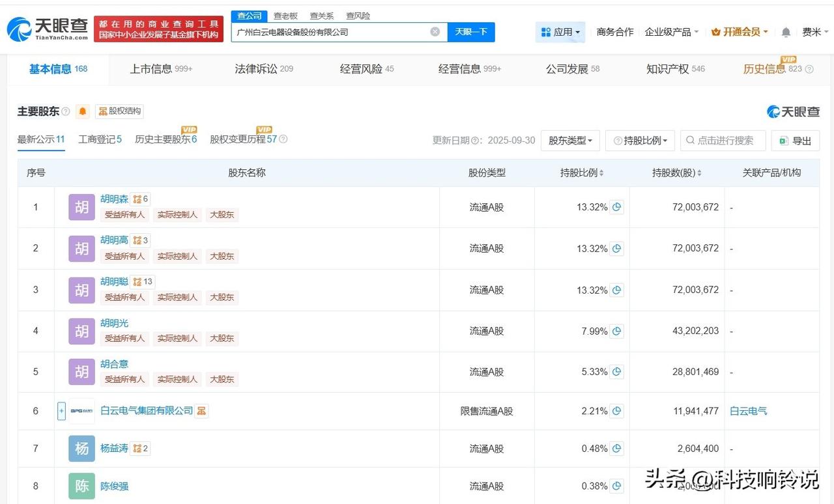Open help icon next to 历史信息 tab

tap(809, 69)
